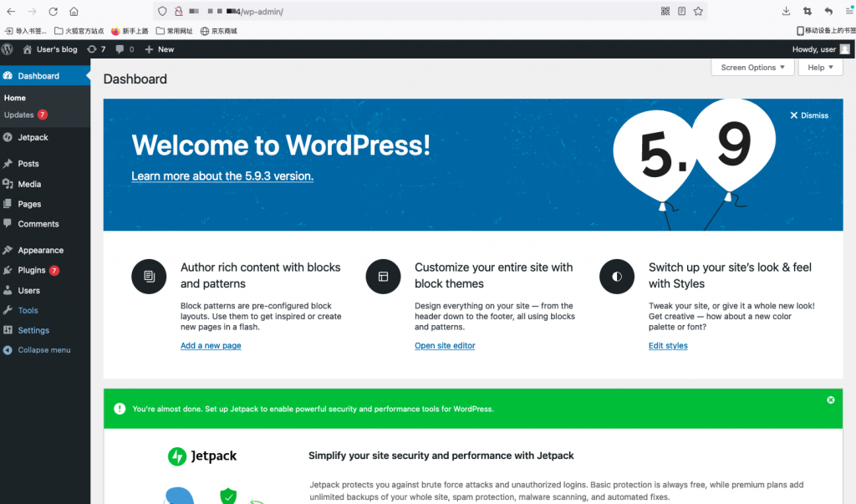Click the 5.9 balloons graphic
Viewport: 856px width, 504px height.
click(x=695, y=164)
